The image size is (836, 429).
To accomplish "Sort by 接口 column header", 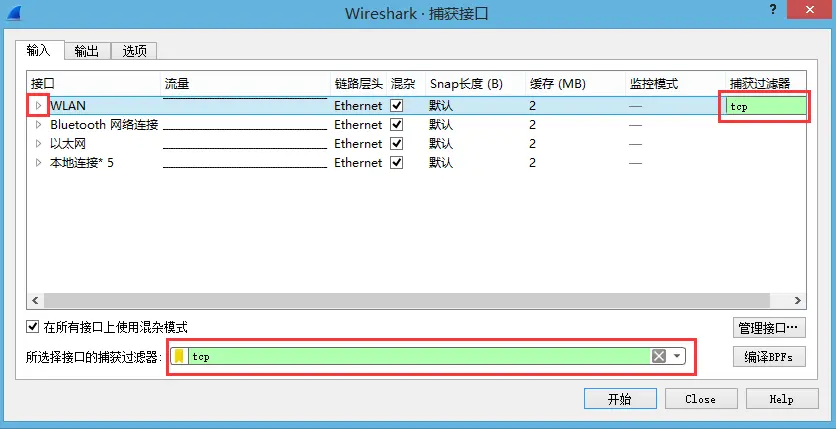I will 93,84.
